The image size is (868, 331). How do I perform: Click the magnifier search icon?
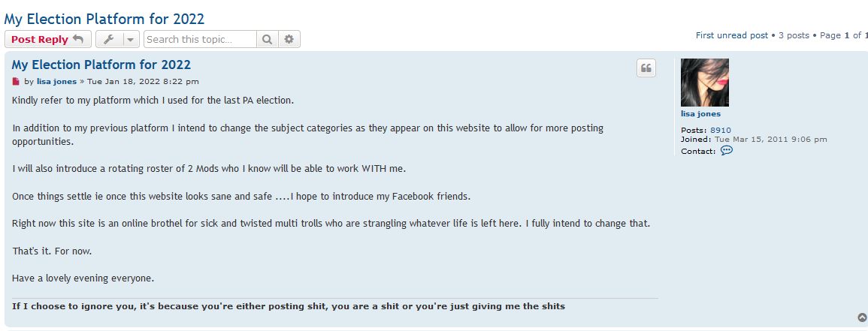tap(268, 40)
